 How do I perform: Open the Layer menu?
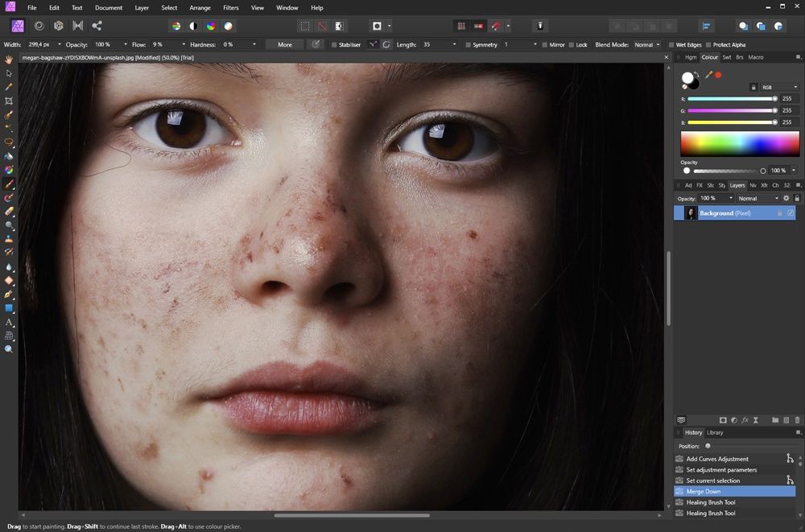pos(142,8)
